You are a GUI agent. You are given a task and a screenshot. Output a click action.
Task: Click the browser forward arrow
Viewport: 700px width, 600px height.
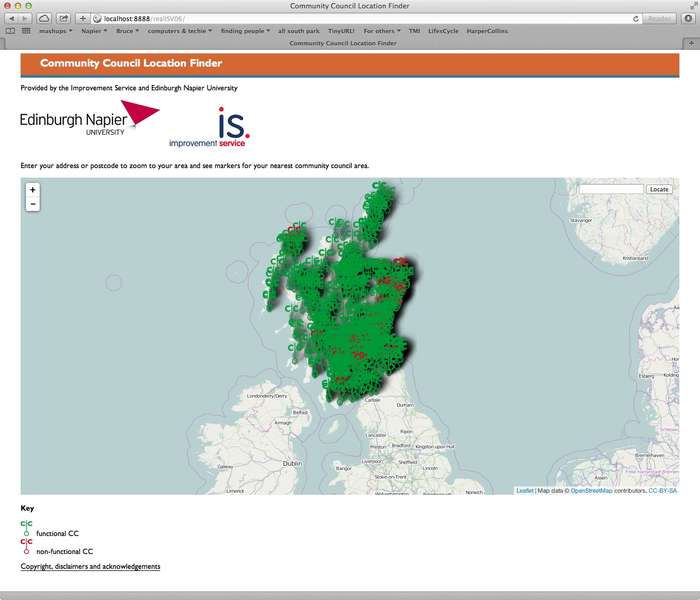(25, 19)
